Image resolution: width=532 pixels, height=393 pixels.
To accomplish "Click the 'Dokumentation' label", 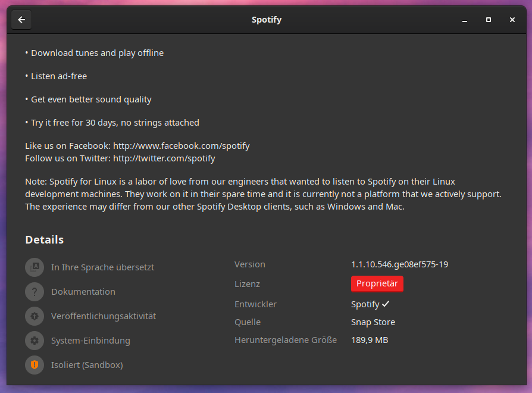I will coord(83,292).
